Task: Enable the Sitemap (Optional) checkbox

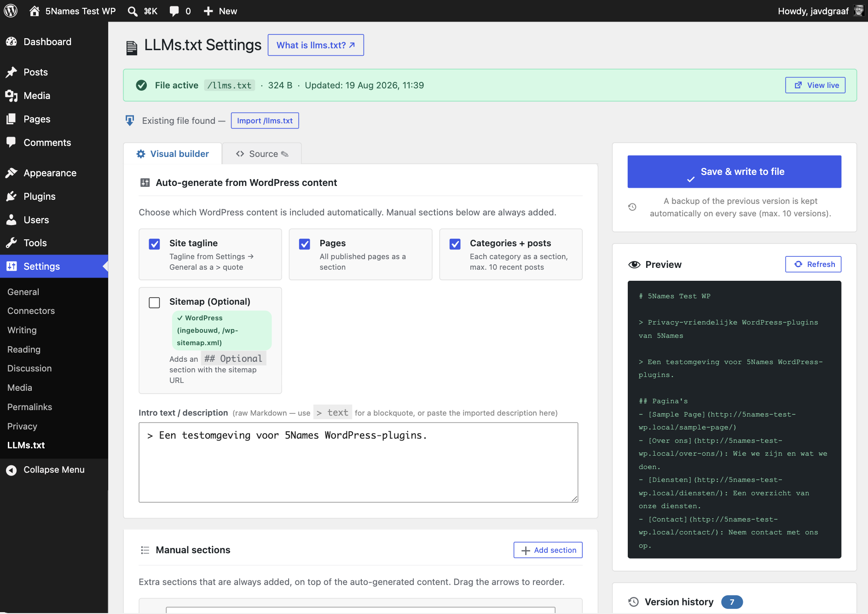Action: [155, 302]
